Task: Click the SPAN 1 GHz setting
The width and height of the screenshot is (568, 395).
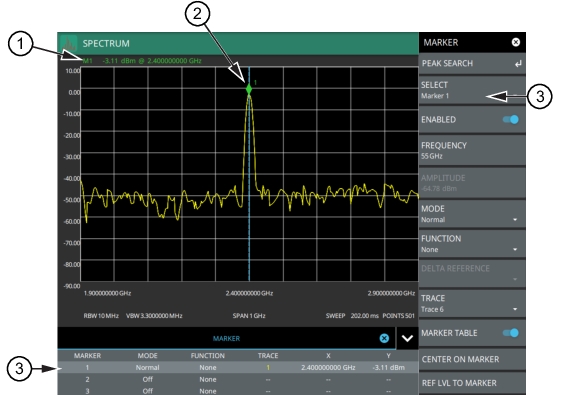Action: [x=249, y=316]
